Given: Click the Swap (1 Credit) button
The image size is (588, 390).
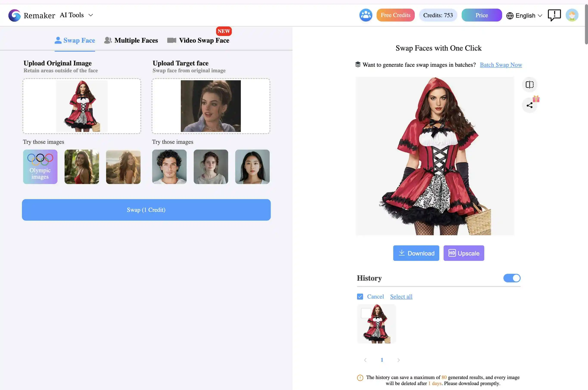Looking at the screenshot, I should [x=146, y=210].
